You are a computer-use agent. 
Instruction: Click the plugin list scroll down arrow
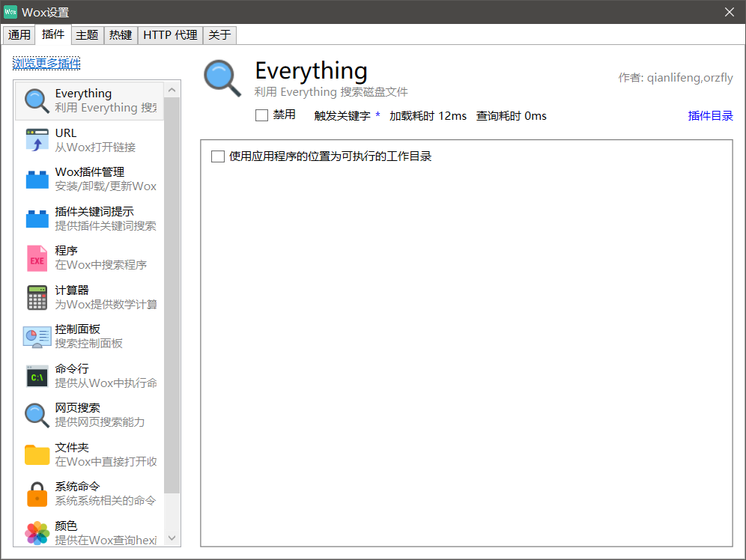[x=172, y=538]
